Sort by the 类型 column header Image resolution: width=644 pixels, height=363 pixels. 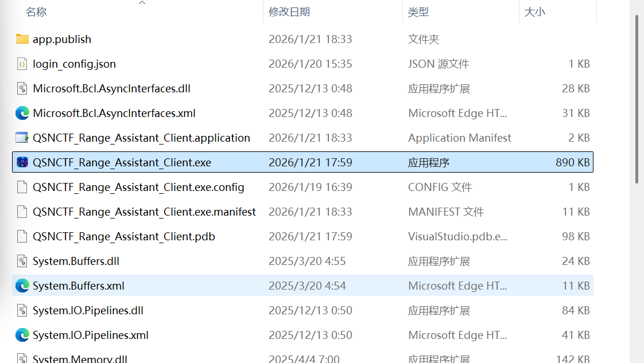pyautogui.click(x=418, y=12)
